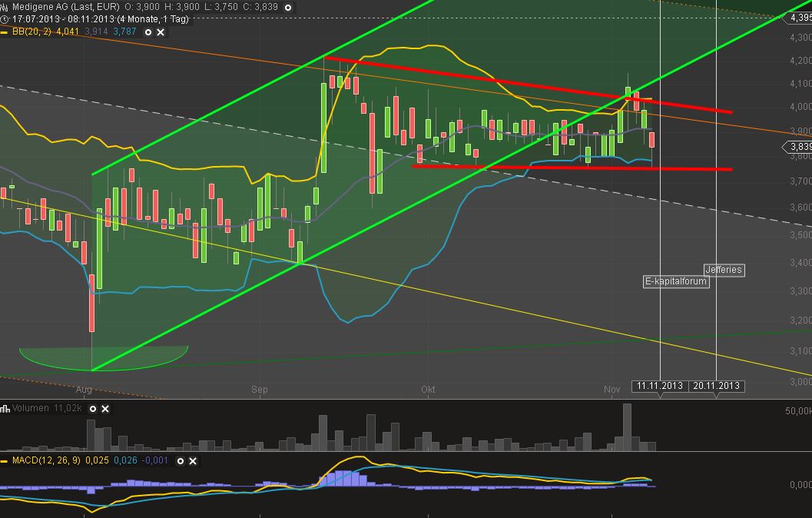Click the MACD line color marker

pos(4,460)
